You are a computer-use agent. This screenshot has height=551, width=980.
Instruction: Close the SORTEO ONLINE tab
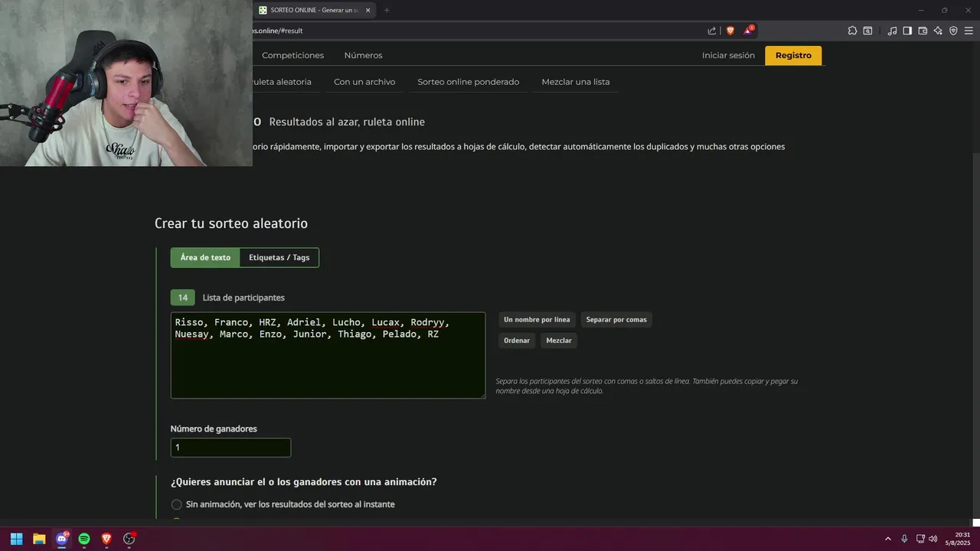coord(368,10)
